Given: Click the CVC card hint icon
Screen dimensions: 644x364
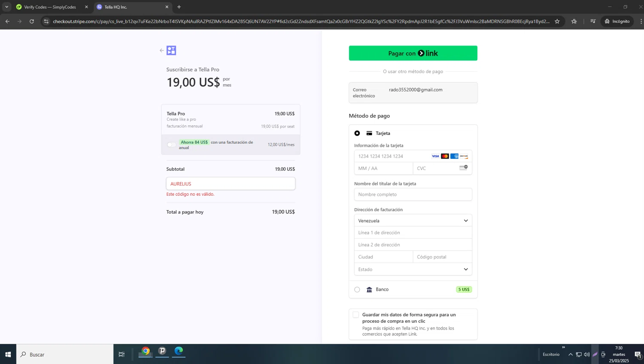Looking at the screenshot, I should pyautogui.click(x=463, y=168).
